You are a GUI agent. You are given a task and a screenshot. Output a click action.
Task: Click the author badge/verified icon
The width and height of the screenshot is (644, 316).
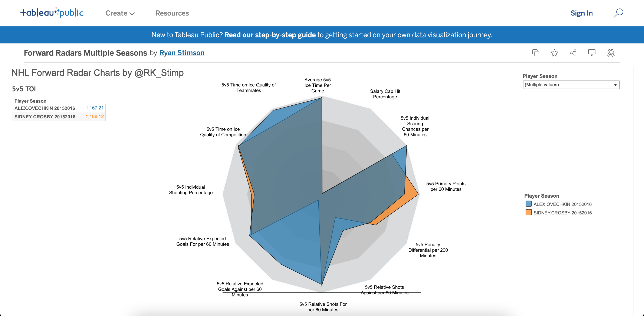(612, 53)
